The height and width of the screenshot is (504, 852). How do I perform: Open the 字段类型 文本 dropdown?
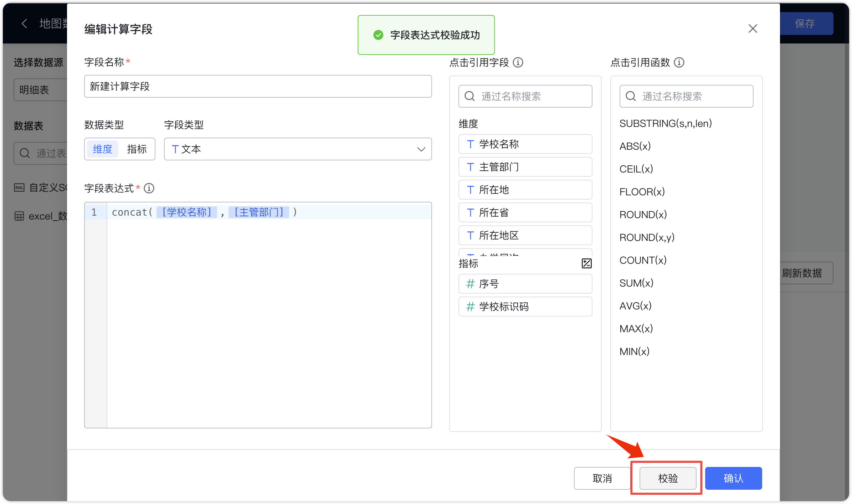298,149
